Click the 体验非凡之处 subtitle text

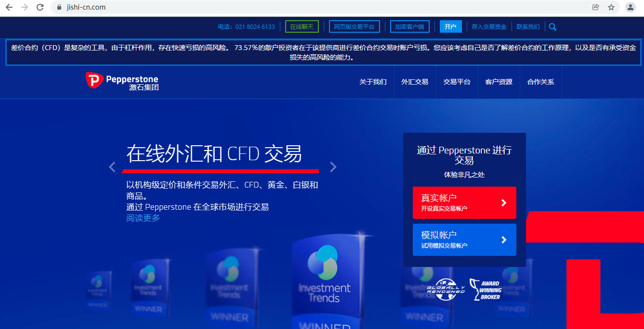(x=464, y=175)
